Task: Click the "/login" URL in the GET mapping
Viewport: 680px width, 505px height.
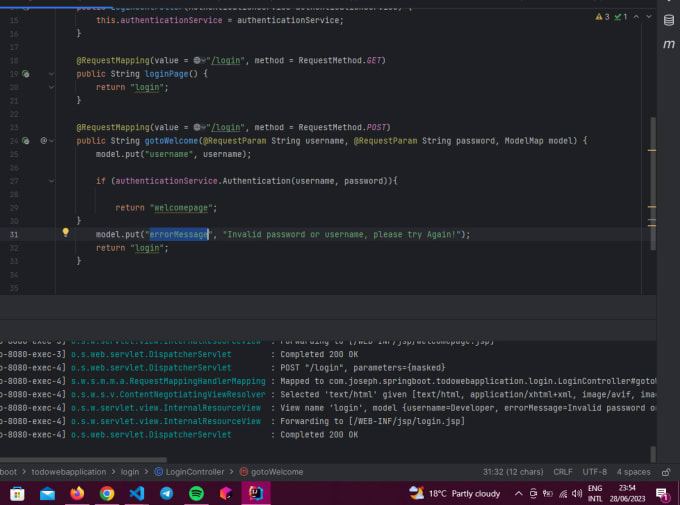Action: point(226,60)
